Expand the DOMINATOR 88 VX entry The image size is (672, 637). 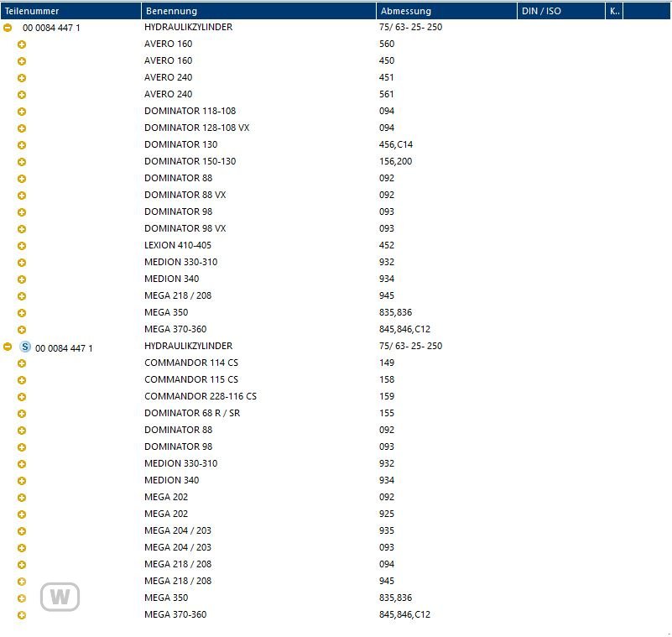22,196
